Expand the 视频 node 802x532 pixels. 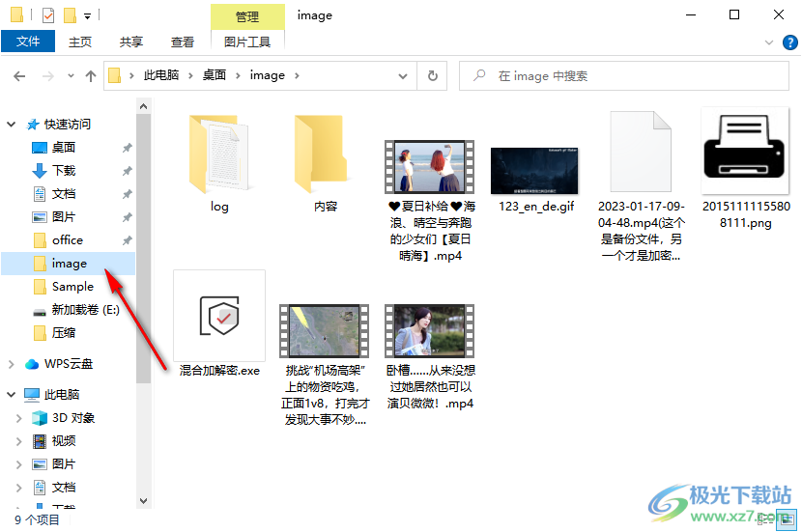pyautogui.click(x=19, y=441)
